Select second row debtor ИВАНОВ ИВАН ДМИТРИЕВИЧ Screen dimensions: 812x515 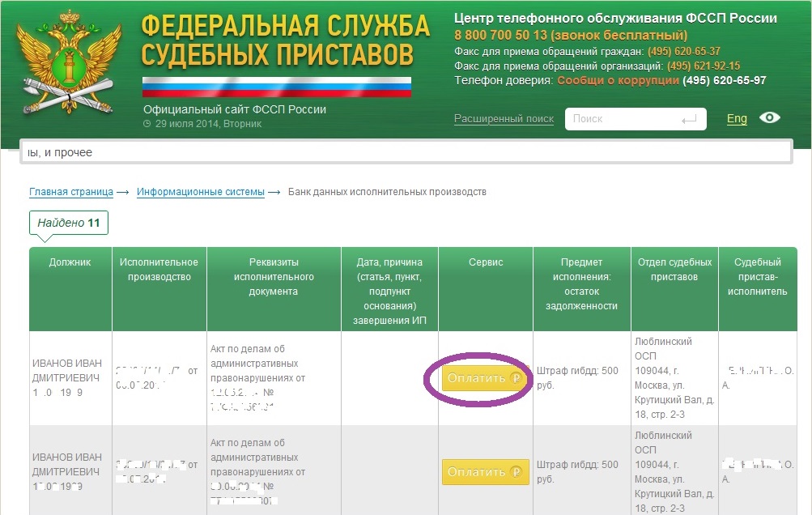67,464
